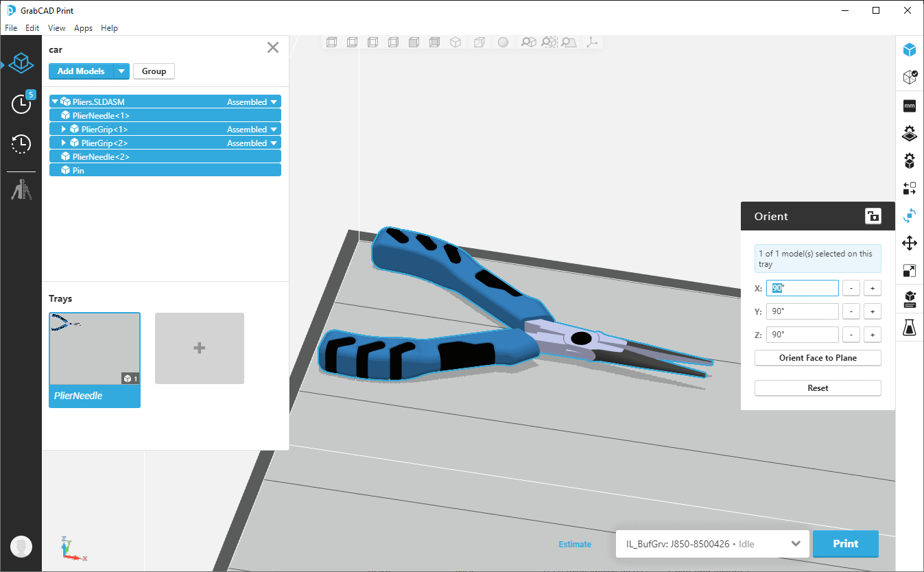This screenshot has width=924, height=572.
Task: Open Assembled dropdown on Pliers.SLDASM row
Action: (x=253, y=102)
